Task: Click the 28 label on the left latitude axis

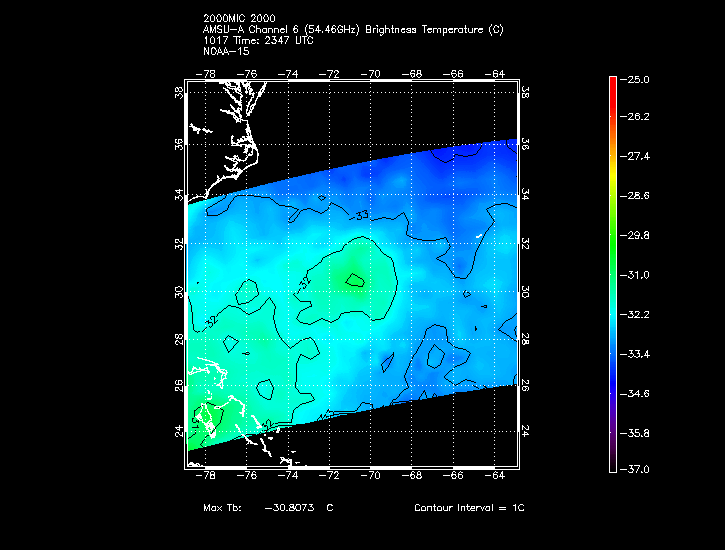Action: pyautogui.click(x=179, y=339)
